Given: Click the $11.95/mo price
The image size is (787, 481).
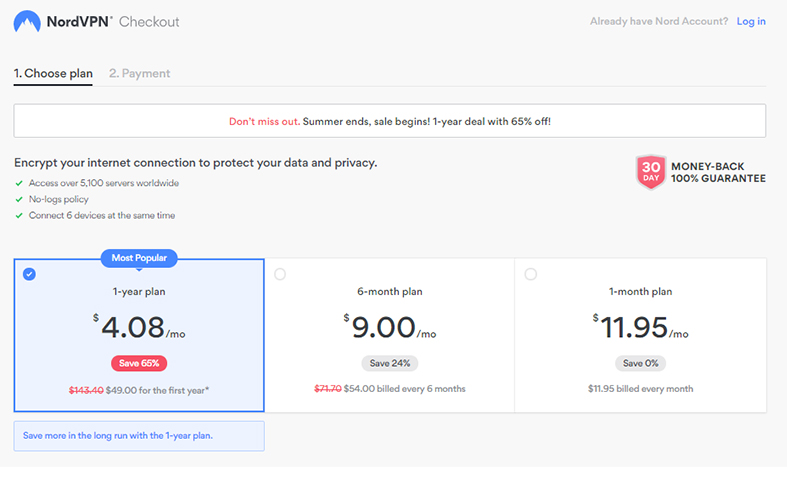Looking at the screenshot, I should [x=640, y=327].
